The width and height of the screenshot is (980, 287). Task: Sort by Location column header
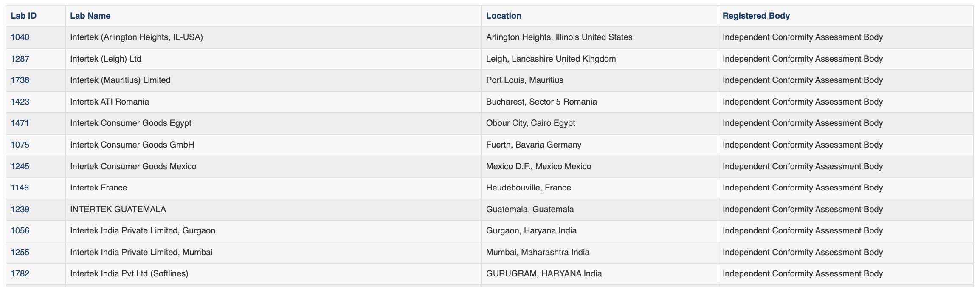pyautogui.click(x=504, y=16)
